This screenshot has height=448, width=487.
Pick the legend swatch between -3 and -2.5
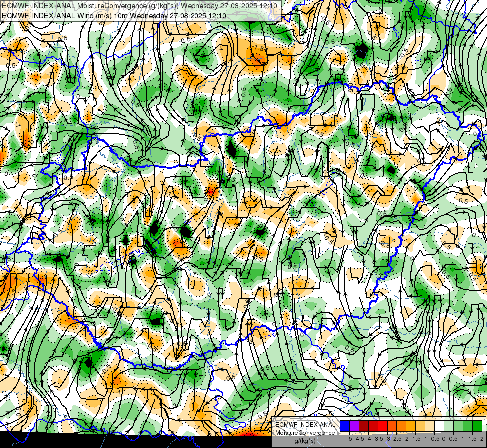tap(392, 426)
